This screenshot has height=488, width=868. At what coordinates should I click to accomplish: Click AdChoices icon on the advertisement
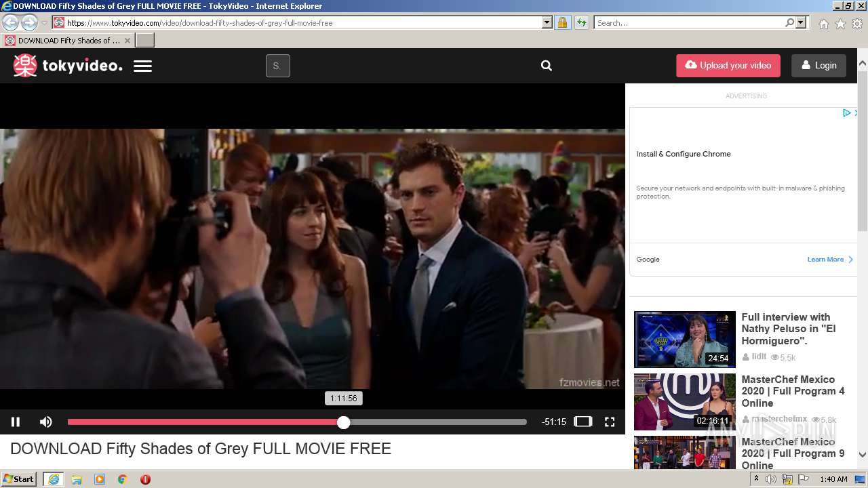click(847, 113)
